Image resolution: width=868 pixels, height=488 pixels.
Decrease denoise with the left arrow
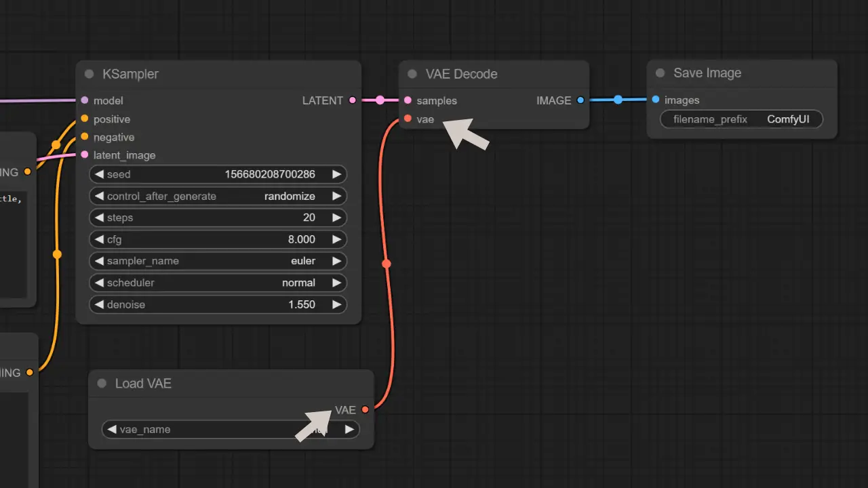(x=99, y=304)
